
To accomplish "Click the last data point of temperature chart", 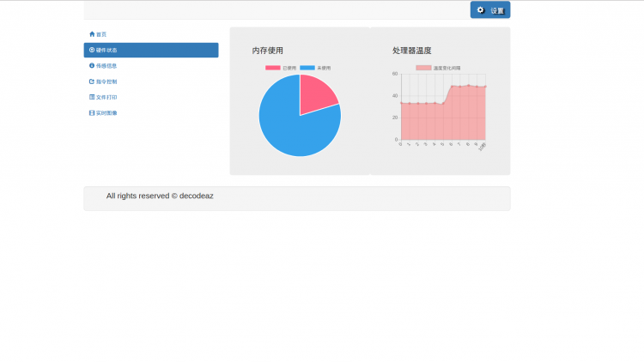I will (485, 87).
